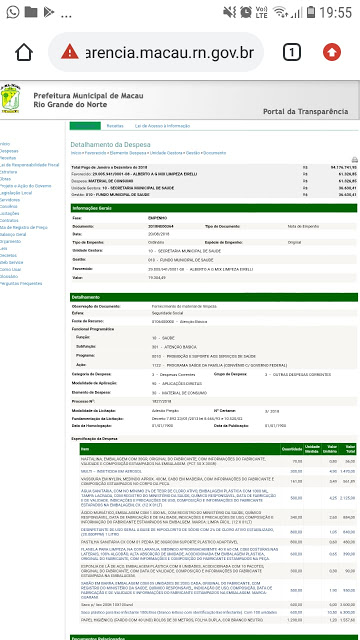Tap the browser home icon

24,52
